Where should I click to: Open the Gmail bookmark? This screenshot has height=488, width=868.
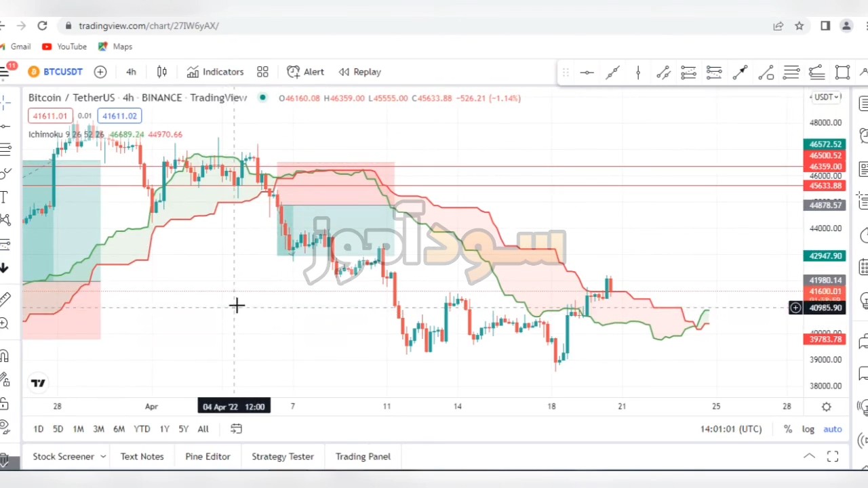[15, 47]
